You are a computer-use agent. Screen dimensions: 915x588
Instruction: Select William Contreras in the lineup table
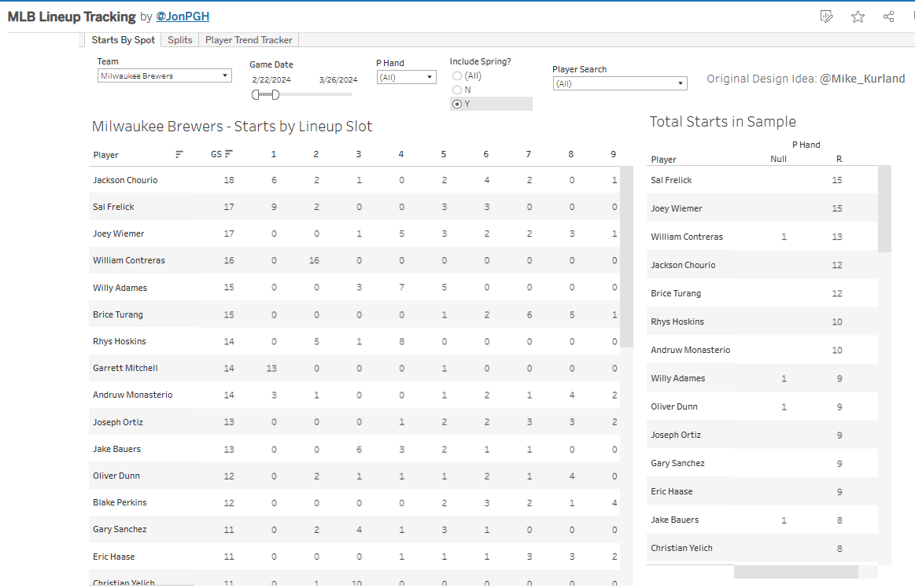(x=129, y=261)
